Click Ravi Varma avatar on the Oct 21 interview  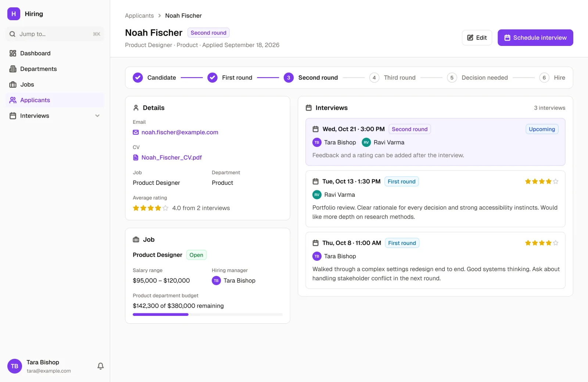point(366,143)
